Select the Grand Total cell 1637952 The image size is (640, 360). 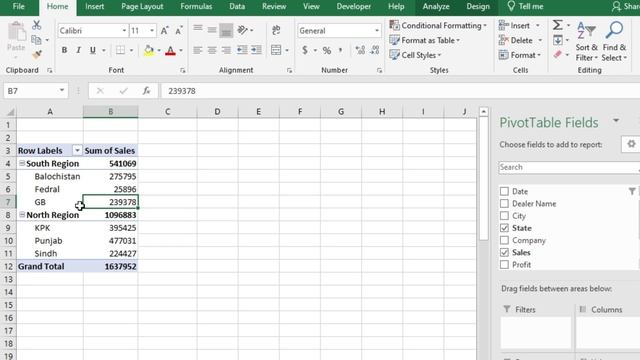point(111,267)
